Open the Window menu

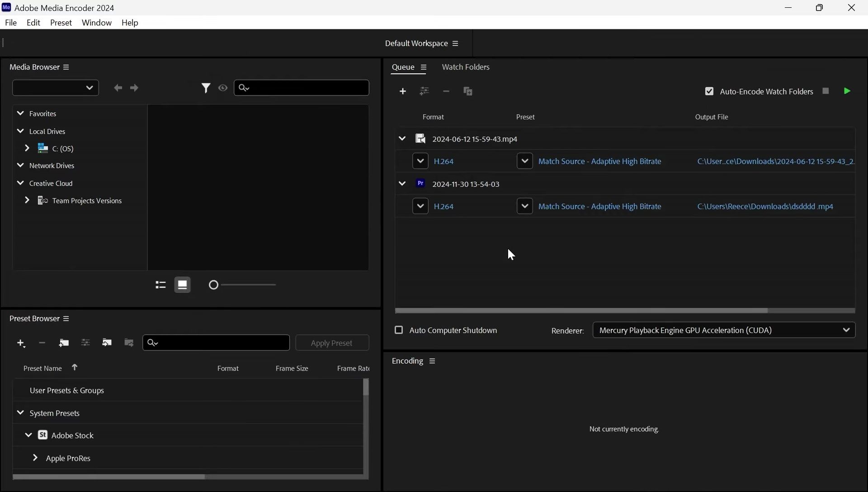pyautogui.click(x=97, y=23)
